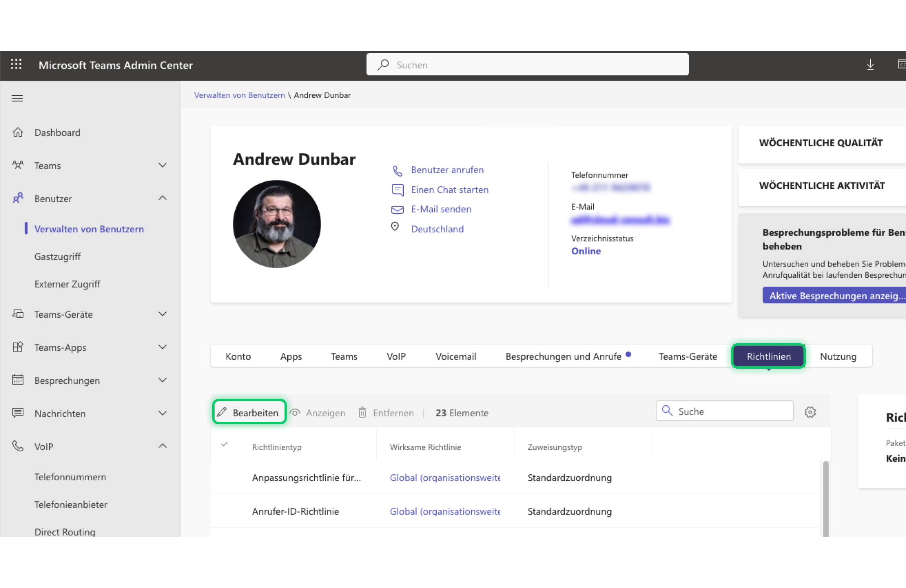Switch to the Voicemail tab
Screen dimensions: 906x588
[456, 356]
